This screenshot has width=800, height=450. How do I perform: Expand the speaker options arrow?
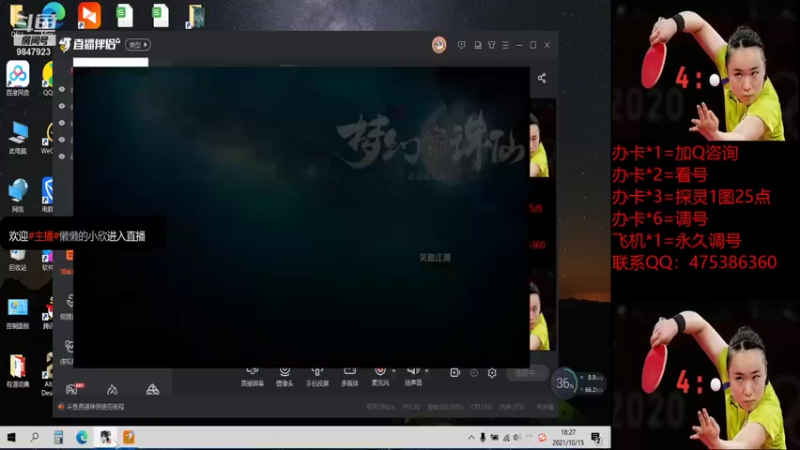(427, 371)
